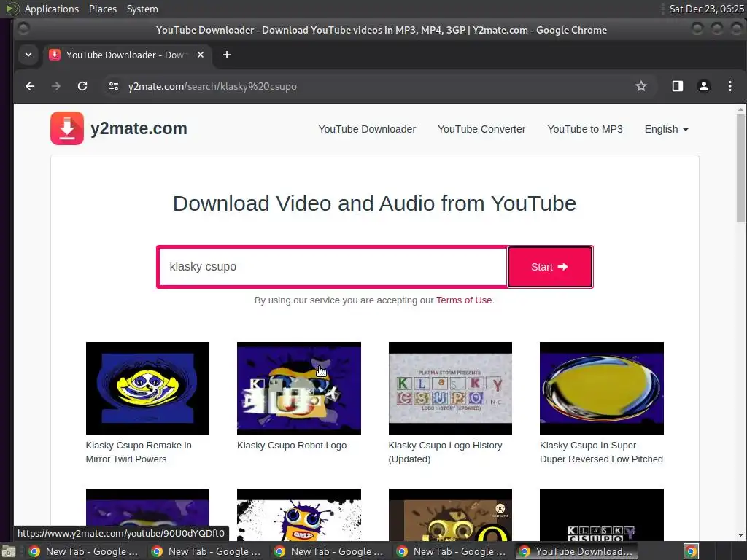
Task: Click the address bar URL text
Action: click(x=212, y=86)
